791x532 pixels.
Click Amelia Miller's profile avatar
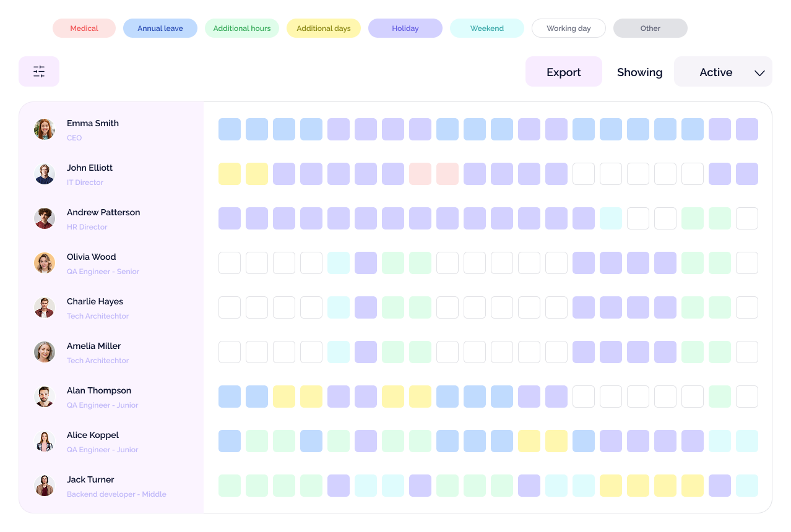pyautogui.click(x=45, y=352)
